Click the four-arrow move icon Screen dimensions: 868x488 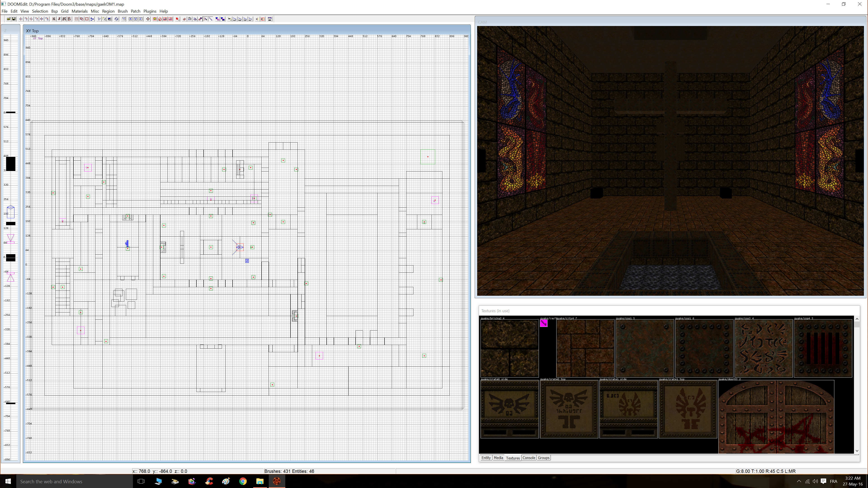coord(148,19)
